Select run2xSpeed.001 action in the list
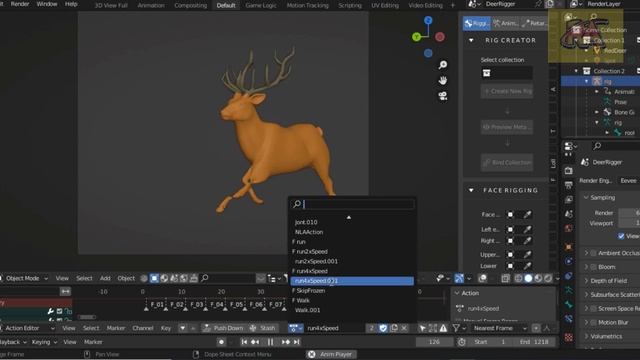The height and width of the screenshot is (360, 640). point(352,261)
